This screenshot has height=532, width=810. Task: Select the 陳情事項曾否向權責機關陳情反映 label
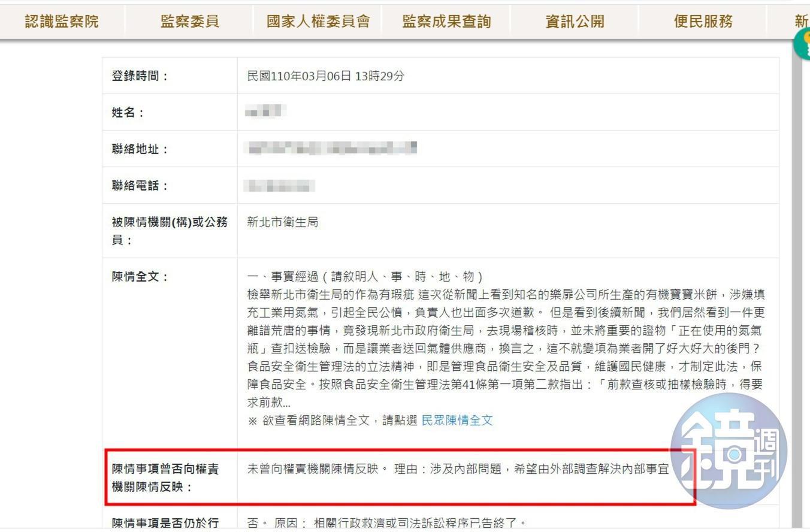coord(165,478)
